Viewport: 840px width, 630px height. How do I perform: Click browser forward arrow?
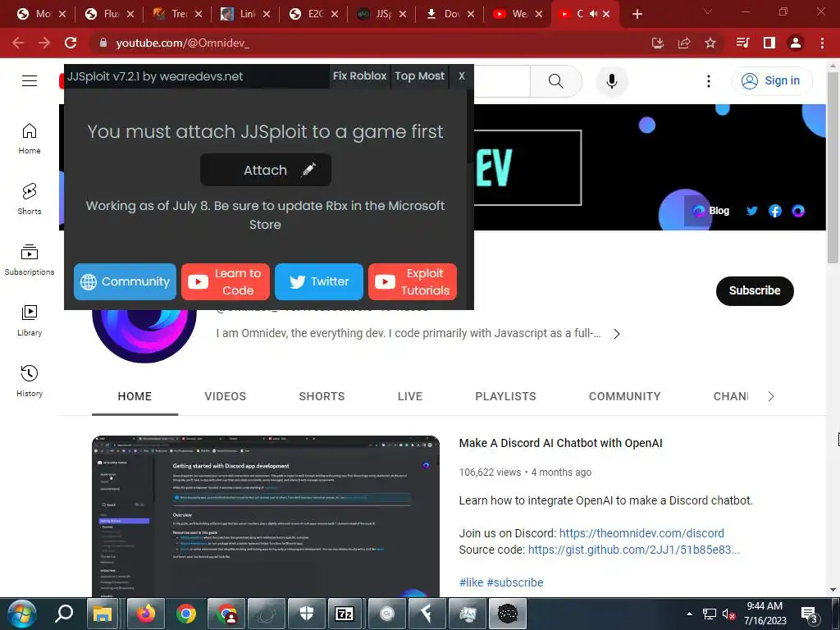[x=44, y=43]
